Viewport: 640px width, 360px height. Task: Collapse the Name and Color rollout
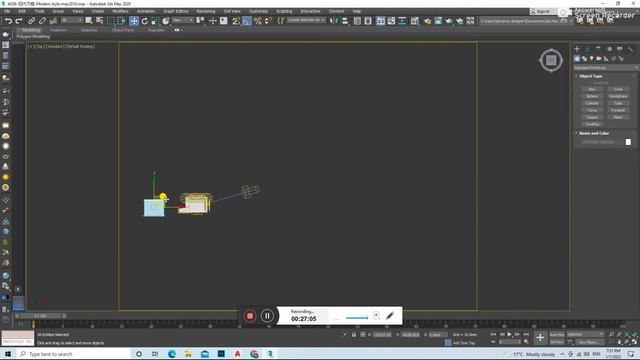[x=594, y=133]
